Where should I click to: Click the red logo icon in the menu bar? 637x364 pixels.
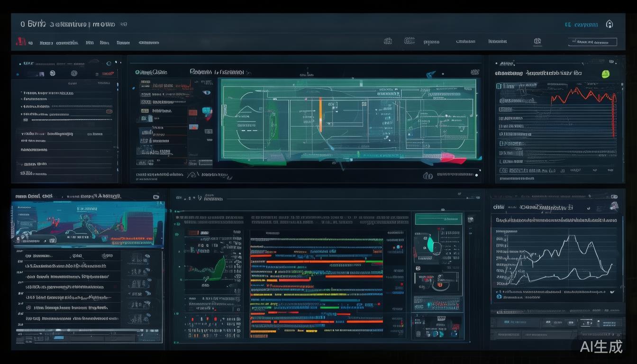pyautogui.click(x=20, y=42)
